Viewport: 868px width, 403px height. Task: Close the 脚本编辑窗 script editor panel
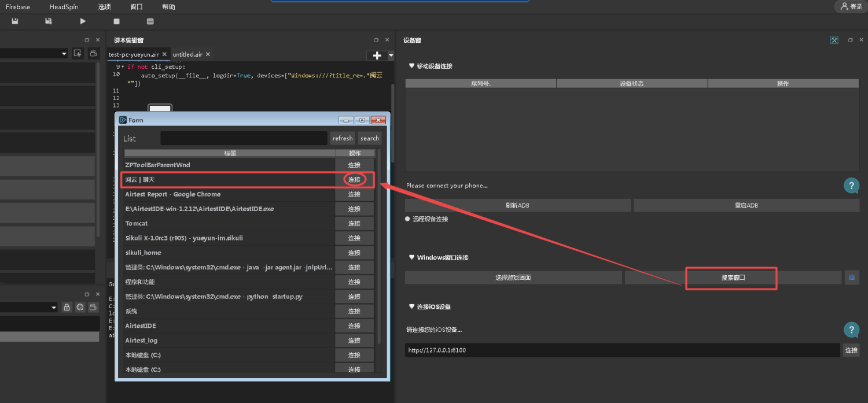387,40
